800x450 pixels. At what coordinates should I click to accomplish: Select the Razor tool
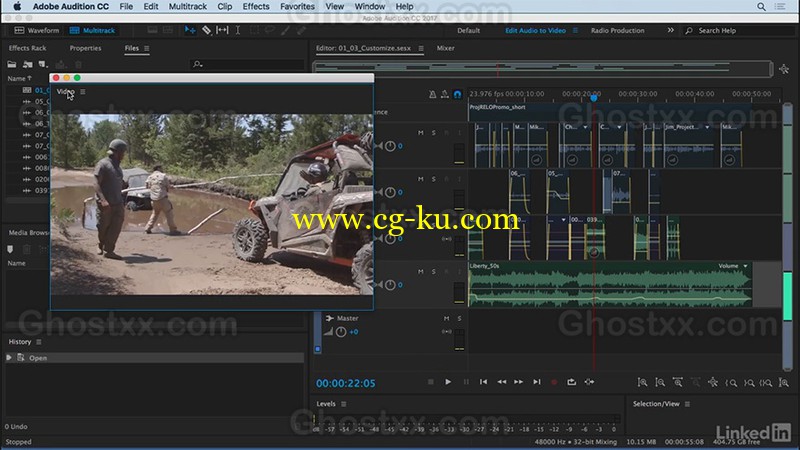[206, 31]
